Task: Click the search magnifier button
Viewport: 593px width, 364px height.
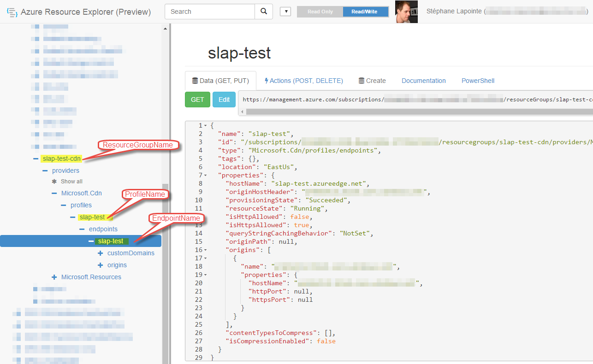Action: pos(263,12)
